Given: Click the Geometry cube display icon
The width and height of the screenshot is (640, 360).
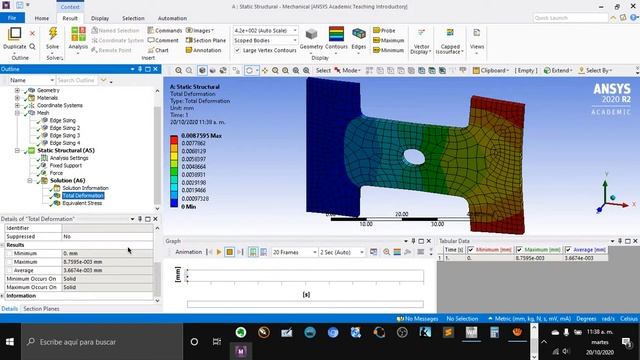Looking at the screenshot, I should pyautogui.click(x=311, y=34).
